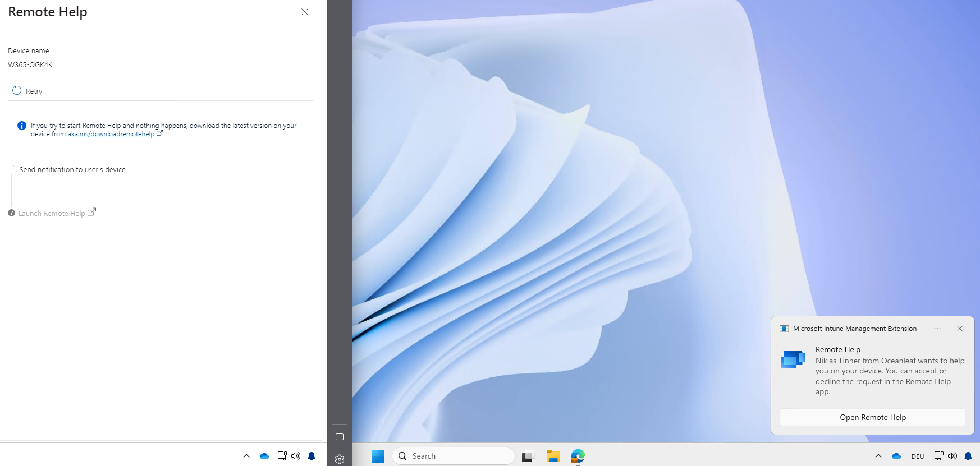Click the blue info icon
This screenshot has width=980, height=466.
coord(22,126)
